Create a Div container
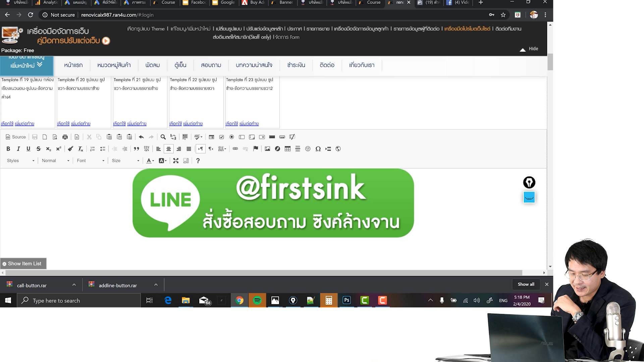644x362 pixels. tap(147, 149)
